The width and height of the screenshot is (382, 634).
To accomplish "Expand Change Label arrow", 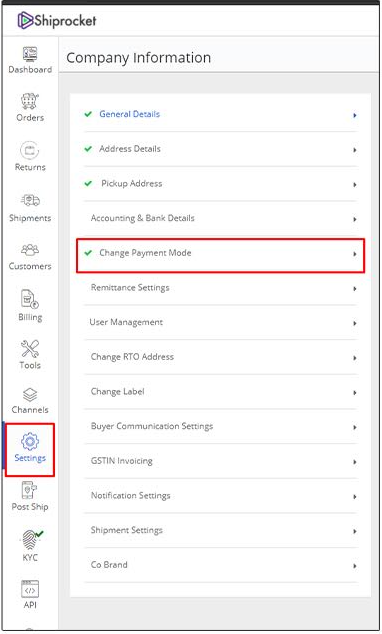I will point(355,393).
